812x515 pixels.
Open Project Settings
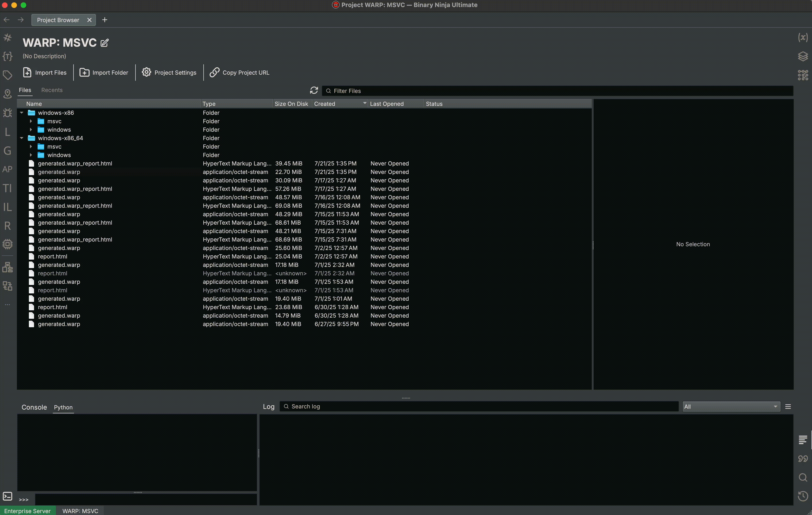[x=169, y=73]
